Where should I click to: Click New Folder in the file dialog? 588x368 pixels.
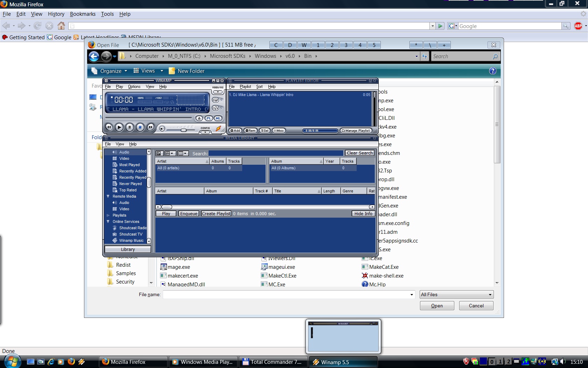tap(187, 71)
